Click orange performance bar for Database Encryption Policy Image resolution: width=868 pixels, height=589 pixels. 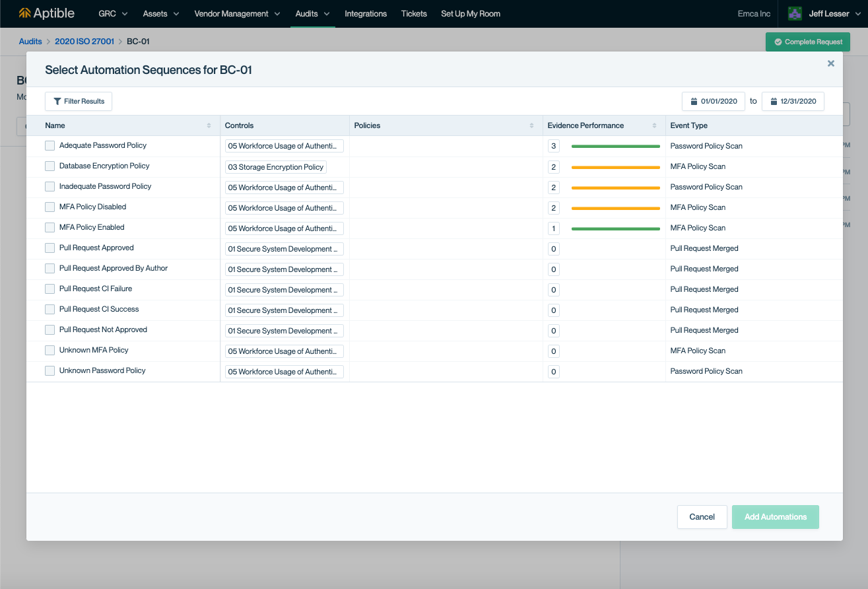(x=616, y=167)
